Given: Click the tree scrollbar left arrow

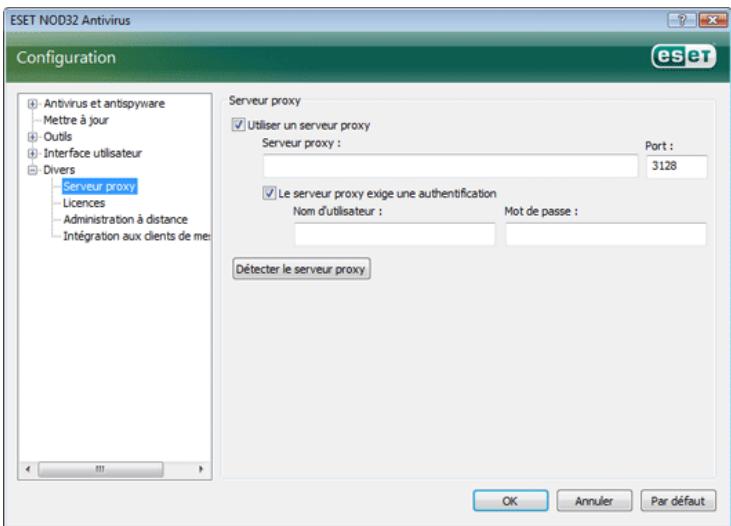Looking at the screenshot, I should pos(28,469).
